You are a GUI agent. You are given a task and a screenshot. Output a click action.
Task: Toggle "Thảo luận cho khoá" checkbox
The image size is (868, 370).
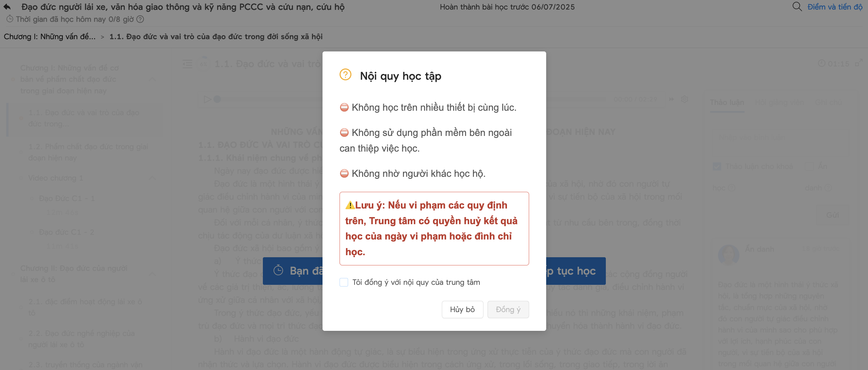pos(717,167)
